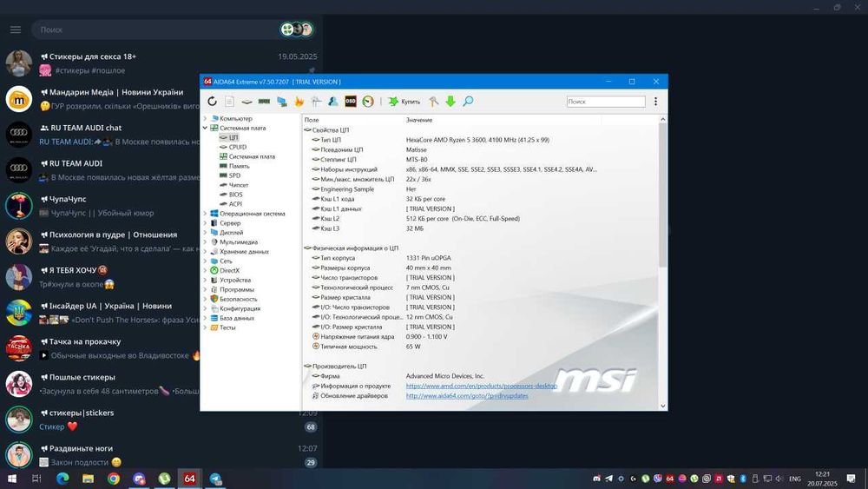
Task: Select the Чипсет tree item
Action: pyautogui.click(x=239, y=185)
